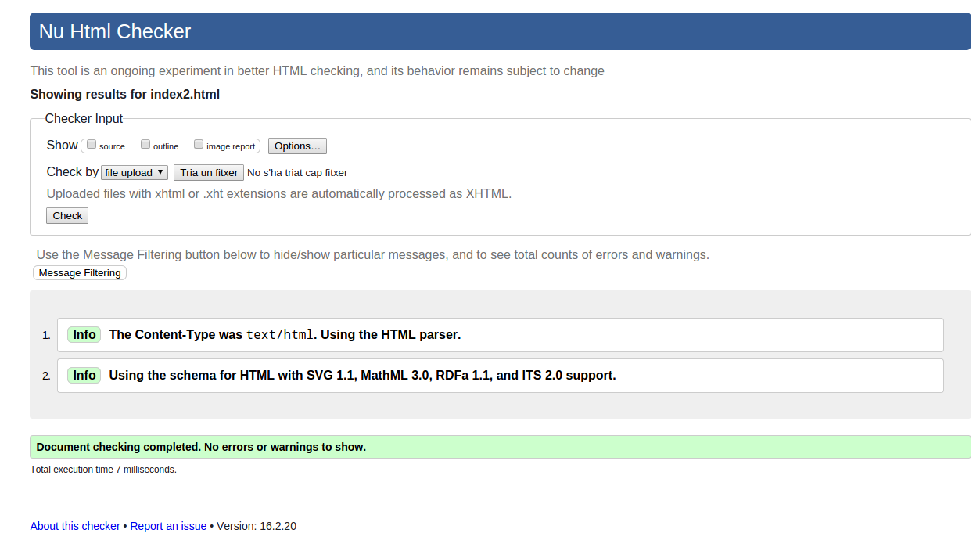Screen dimensions: 980x551
Task: Check the image report option
Action: [199, 145]
